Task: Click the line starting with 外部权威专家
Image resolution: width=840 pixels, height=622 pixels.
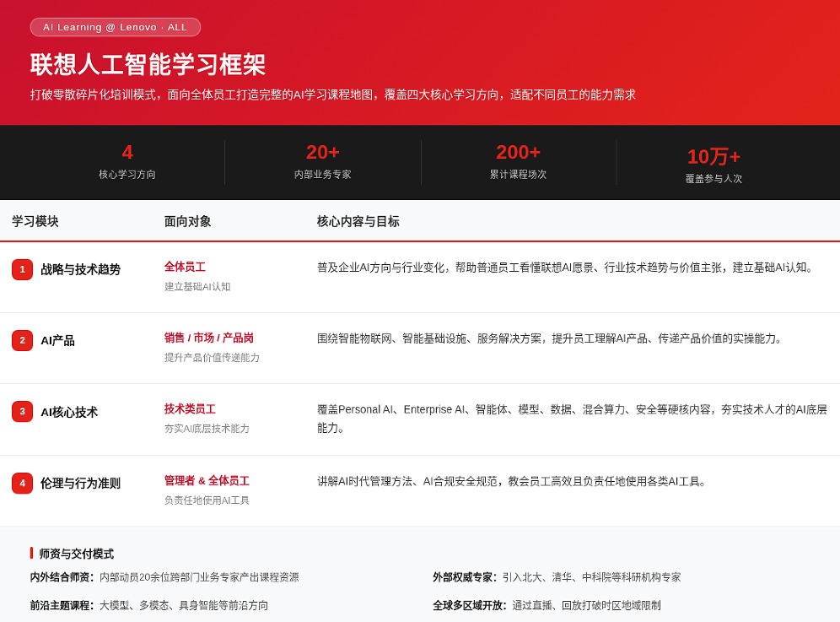Action: click(557, 577)
